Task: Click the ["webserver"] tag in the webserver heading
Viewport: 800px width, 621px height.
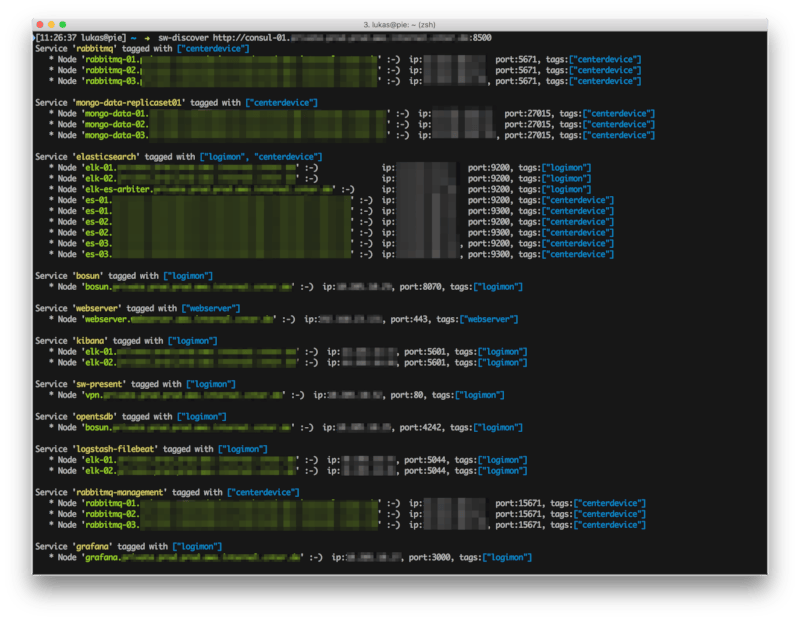Action: 212,309
